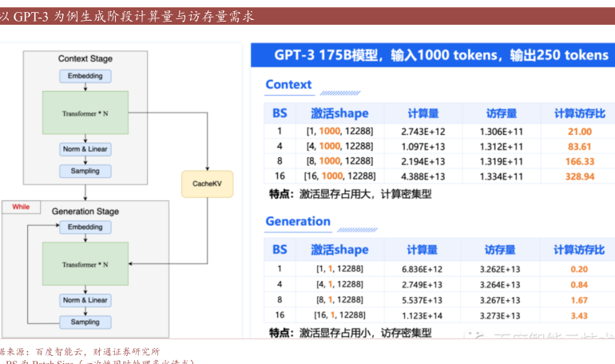This screenshot has height=364, width=615.
Task: Click the value 3.262E+13
Action: click(x=500, y=269)
